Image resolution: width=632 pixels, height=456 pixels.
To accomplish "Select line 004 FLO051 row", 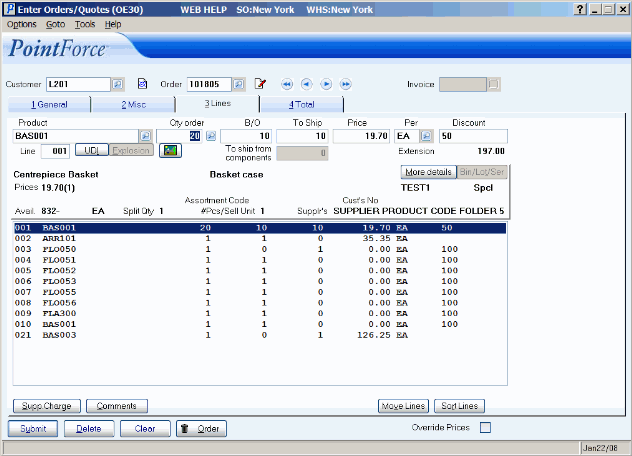I will click(x=260, y=260).
